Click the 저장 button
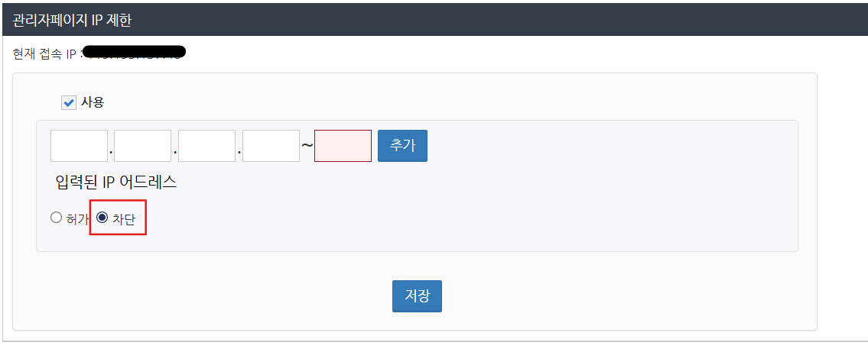The image size is (868, 349). [x=417, y=296]
